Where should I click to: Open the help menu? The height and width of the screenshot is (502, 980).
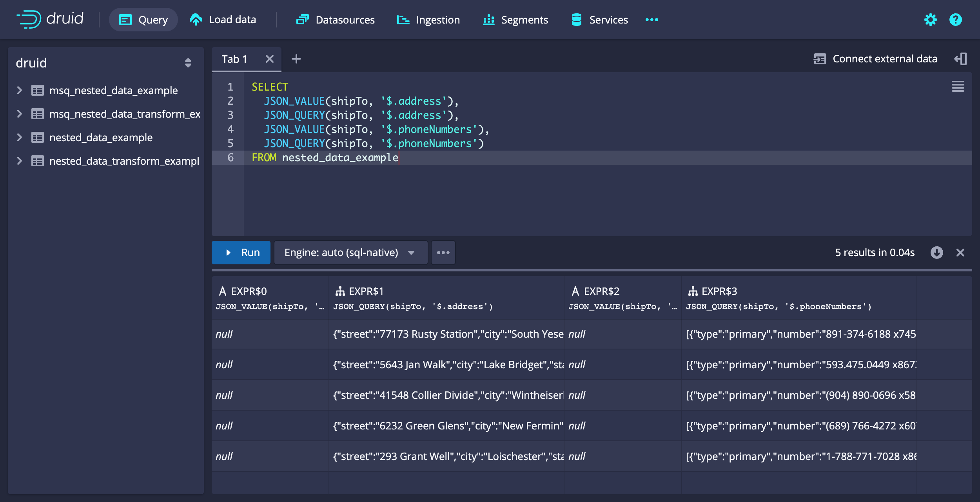click(955, 20)
